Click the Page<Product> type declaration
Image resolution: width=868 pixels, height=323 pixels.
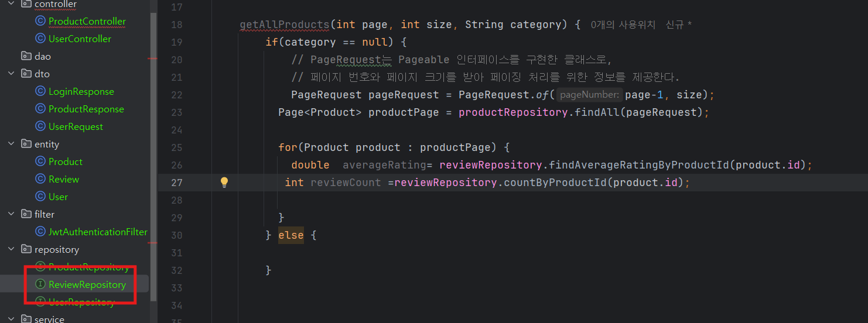tap(320, 112)
